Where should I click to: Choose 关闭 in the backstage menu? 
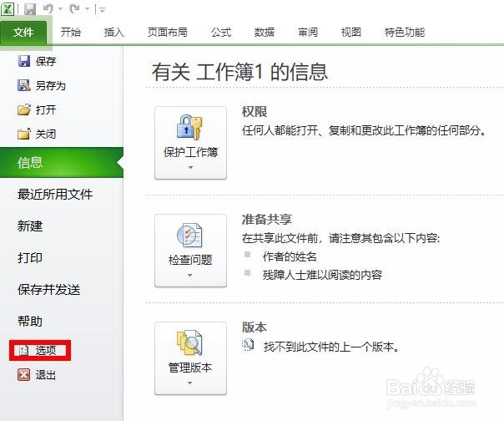tap(46, 134)
